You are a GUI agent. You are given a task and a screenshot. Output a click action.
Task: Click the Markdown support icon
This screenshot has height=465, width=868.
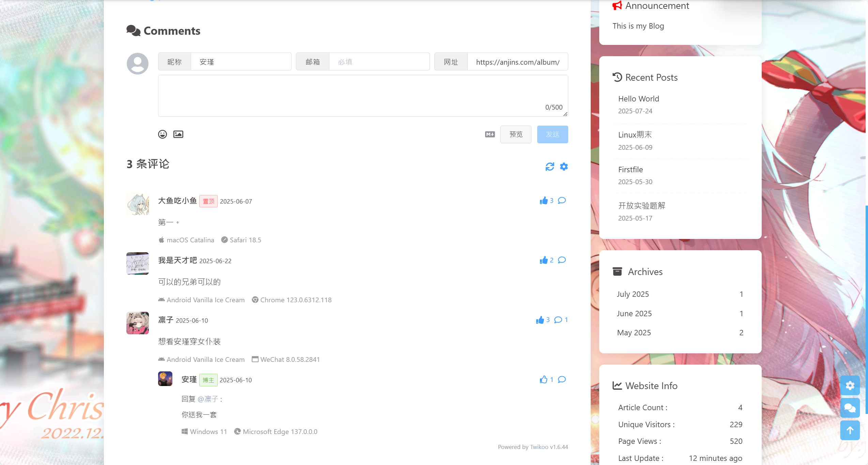tap(490, 134)
